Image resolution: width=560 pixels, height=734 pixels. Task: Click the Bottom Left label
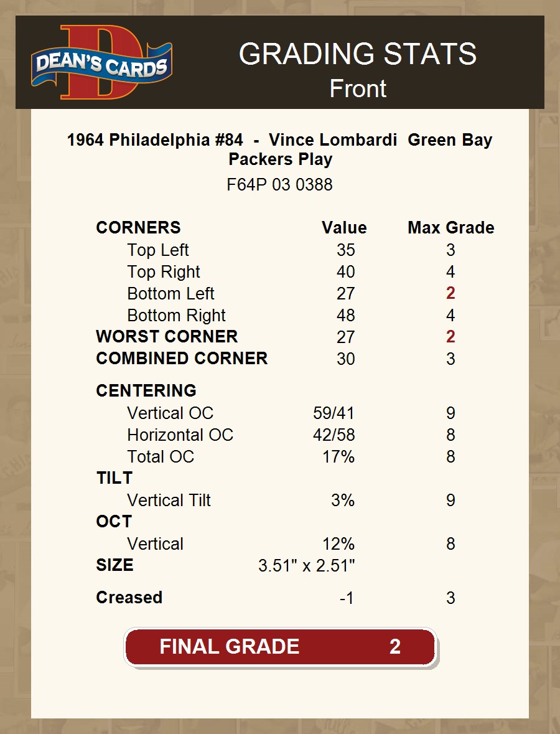pyautogui.click(x=170, y=294)
